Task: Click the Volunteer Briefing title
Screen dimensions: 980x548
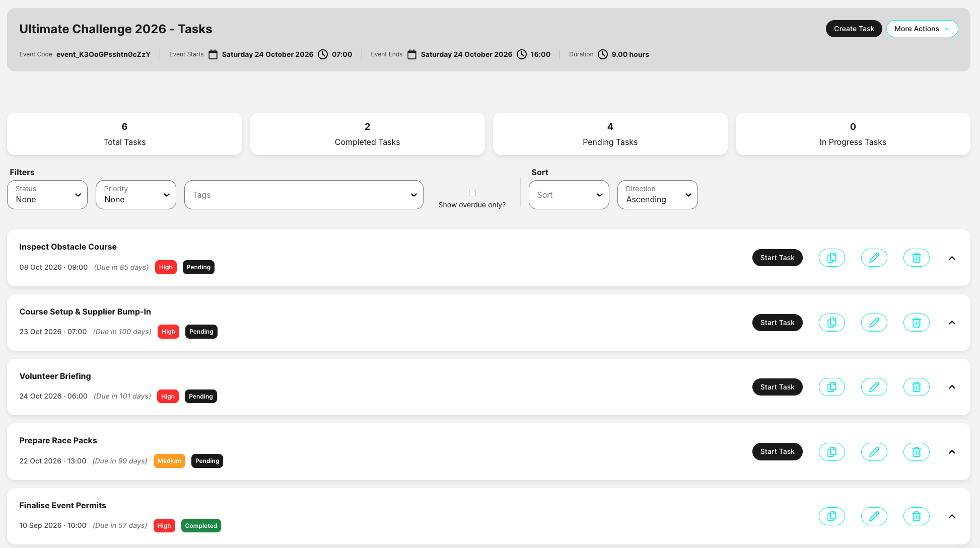Action: coord(55,376)
